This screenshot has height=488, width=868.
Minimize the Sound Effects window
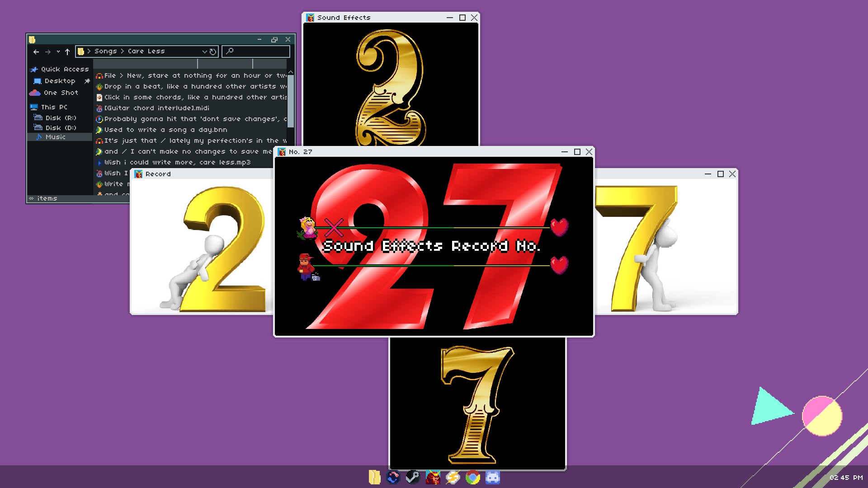click(x=450, y=18)
